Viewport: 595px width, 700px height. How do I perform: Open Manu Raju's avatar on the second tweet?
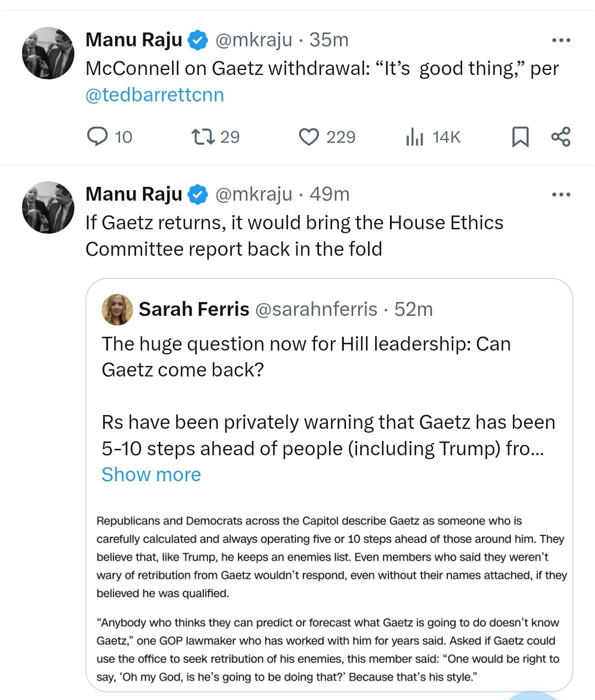(48, 207)
